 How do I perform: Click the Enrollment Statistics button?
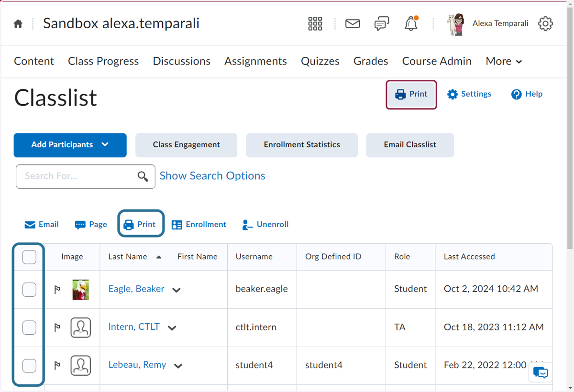click(x=302, y=145)
